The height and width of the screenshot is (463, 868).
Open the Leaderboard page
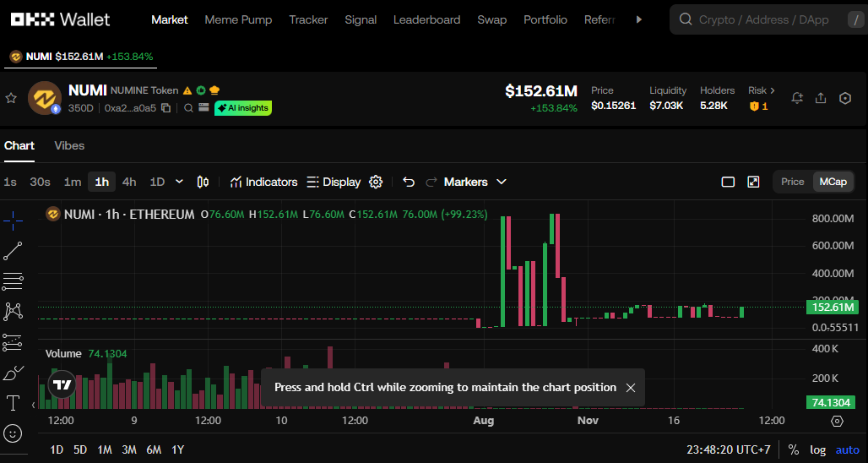(x=426, y=19)
